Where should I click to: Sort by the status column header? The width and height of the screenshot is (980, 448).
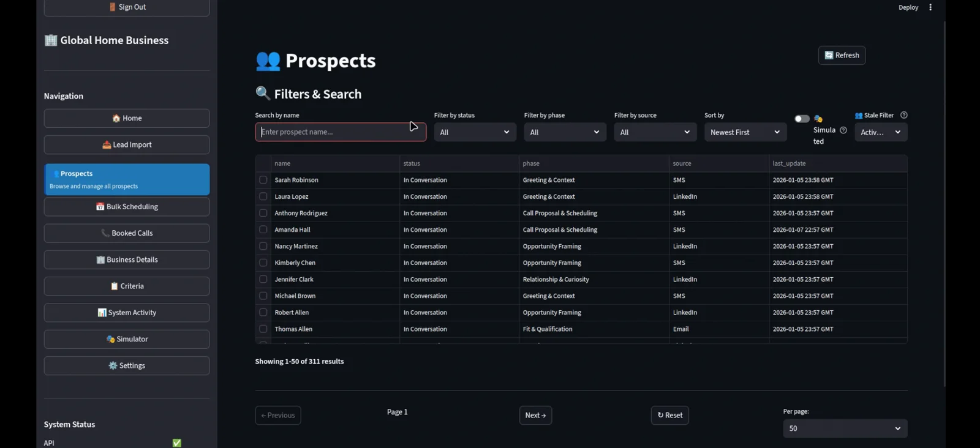pos(459,163)
